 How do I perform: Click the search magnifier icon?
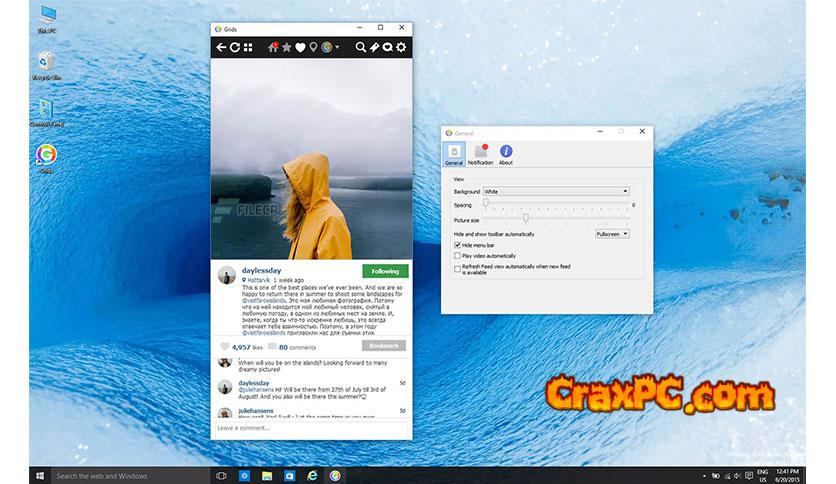362,47
